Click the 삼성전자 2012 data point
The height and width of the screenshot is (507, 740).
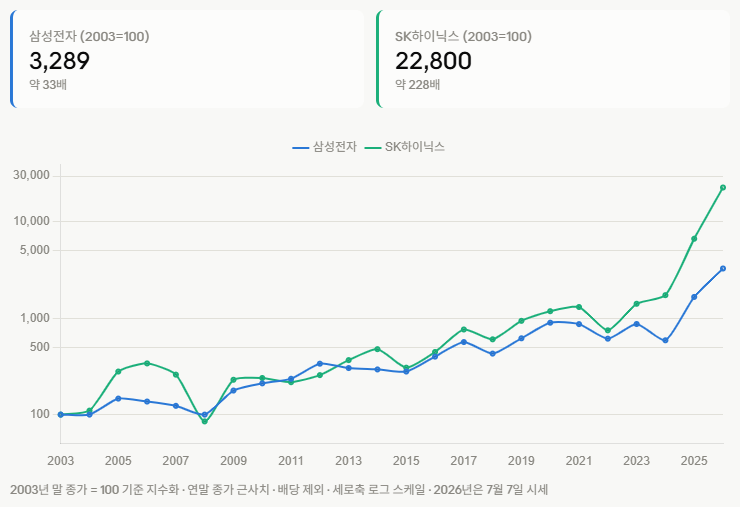coord(320,363)
